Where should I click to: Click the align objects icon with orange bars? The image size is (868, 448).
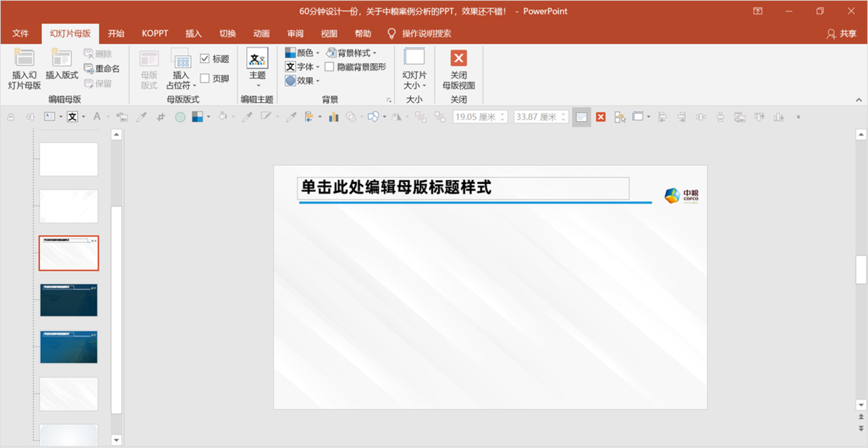pyautogui.click(x=309, y=117)
